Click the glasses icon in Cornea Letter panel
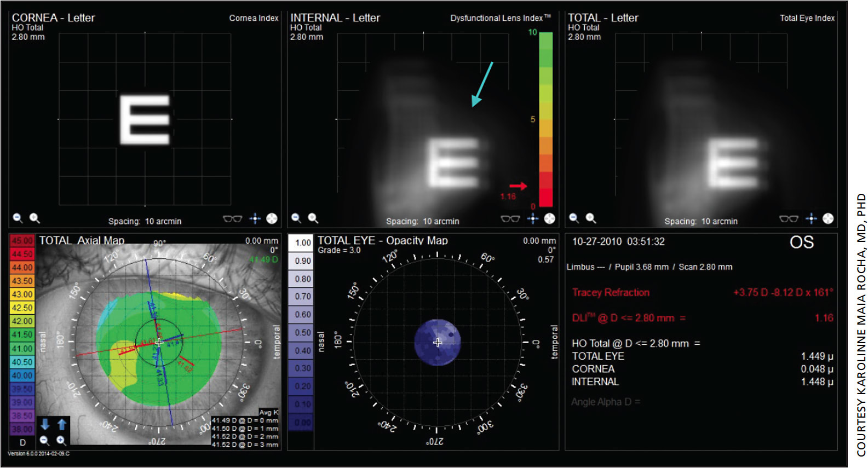868x468 pixels. coord(232,218)
